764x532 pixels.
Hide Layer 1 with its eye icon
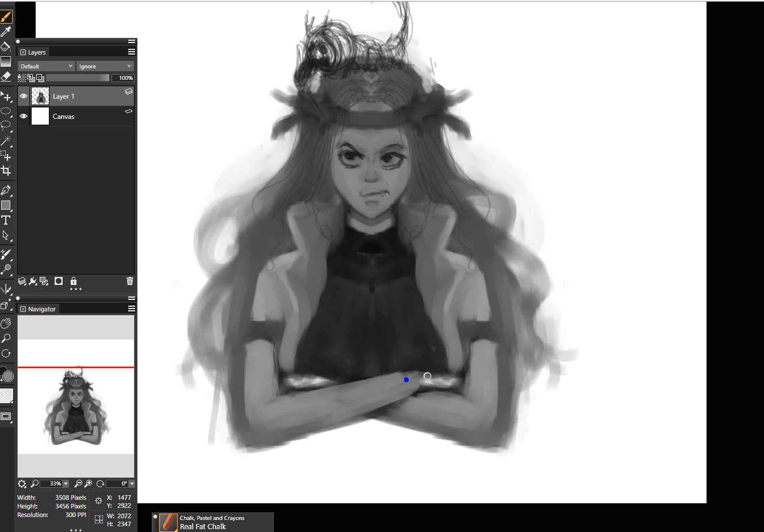[24, 97]
